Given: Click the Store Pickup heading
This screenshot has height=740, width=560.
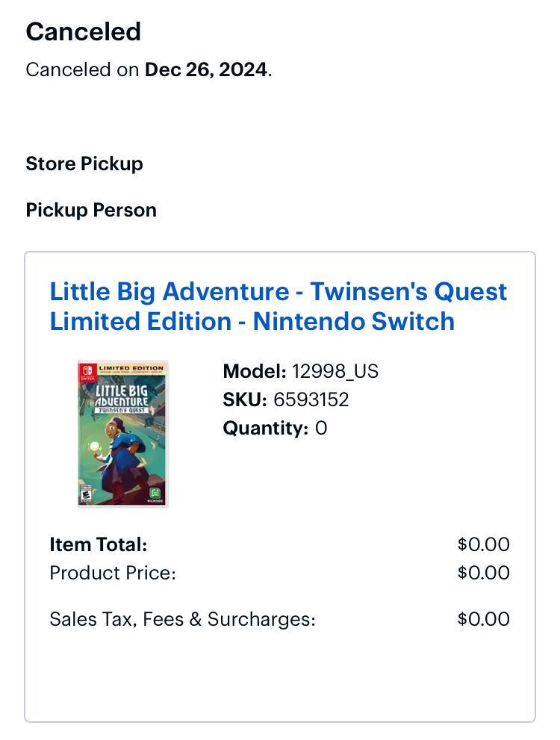Looking at the screenshot, I should (x=84, y=164).
